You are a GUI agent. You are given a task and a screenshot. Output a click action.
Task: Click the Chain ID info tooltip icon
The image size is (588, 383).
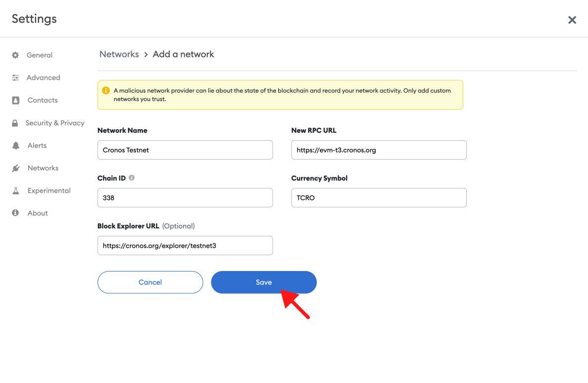coord(132,177)
